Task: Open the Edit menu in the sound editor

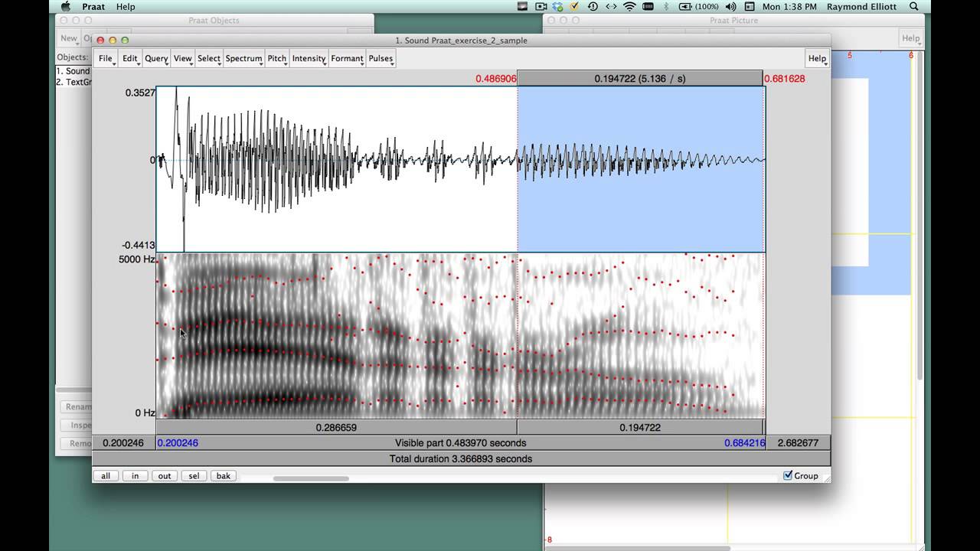Action: click(130, 58)
